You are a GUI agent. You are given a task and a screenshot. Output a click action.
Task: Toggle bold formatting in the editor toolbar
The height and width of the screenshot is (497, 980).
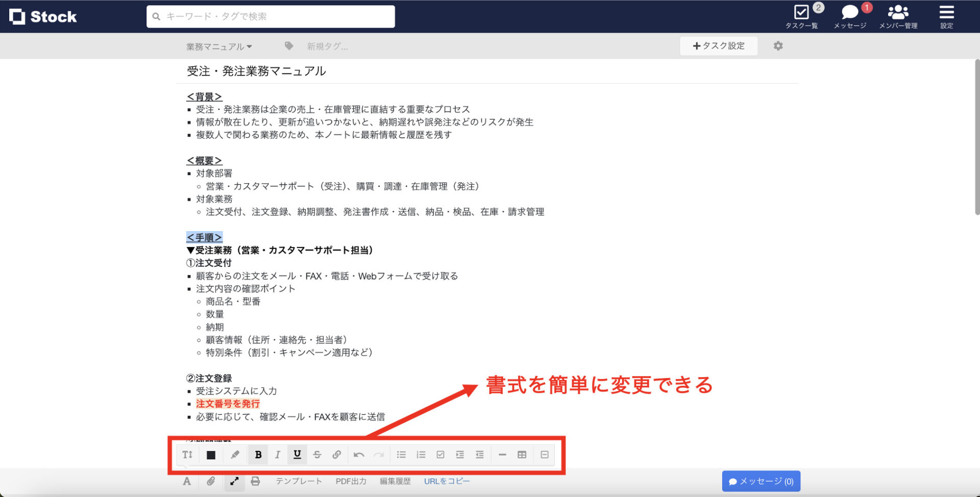(x=258, y=454)
